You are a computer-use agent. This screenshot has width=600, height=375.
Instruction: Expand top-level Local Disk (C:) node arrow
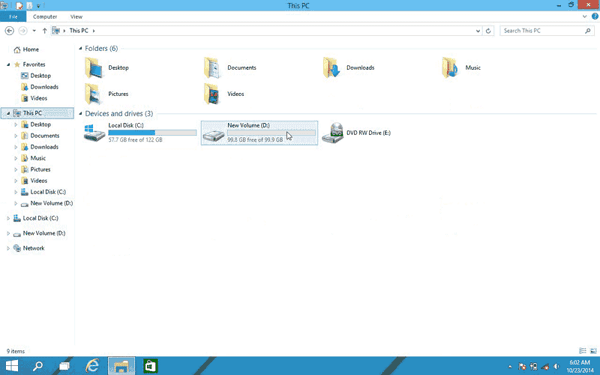coord(8,218)
